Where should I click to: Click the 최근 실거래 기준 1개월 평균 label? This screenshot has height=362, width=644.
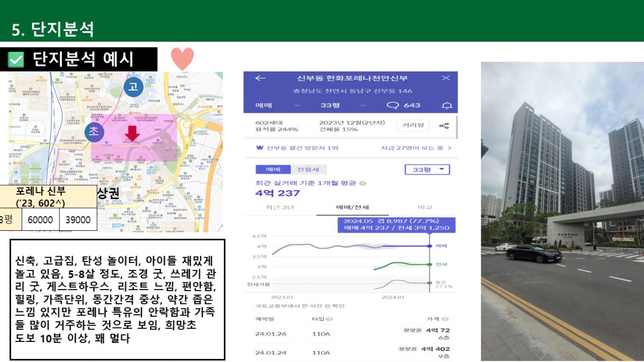click(x=306, y=183)
